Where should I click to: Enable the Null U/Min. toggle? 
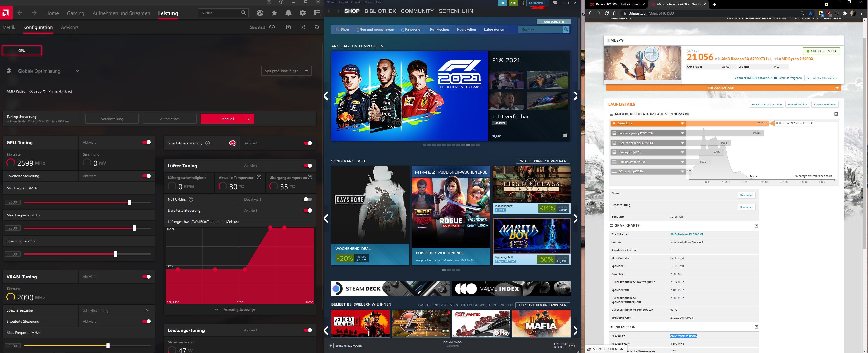(308, 199)
